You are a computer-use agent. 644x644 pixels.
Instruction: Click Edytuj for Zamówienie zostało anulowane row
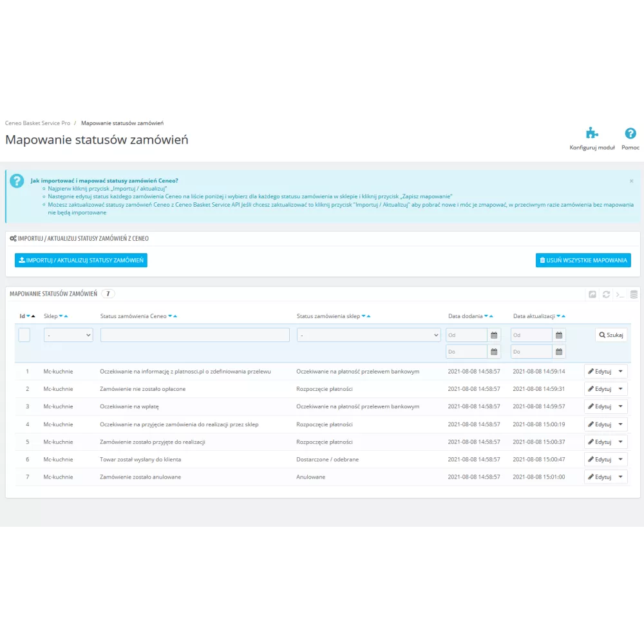[x=599, y=477]
